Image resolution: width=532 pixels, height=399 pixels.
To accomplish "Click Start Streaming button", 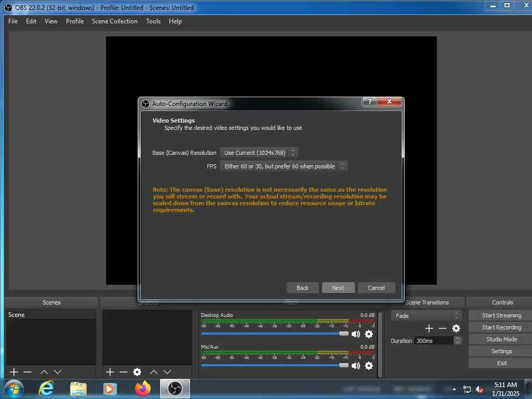I will (x=501, y=315).
